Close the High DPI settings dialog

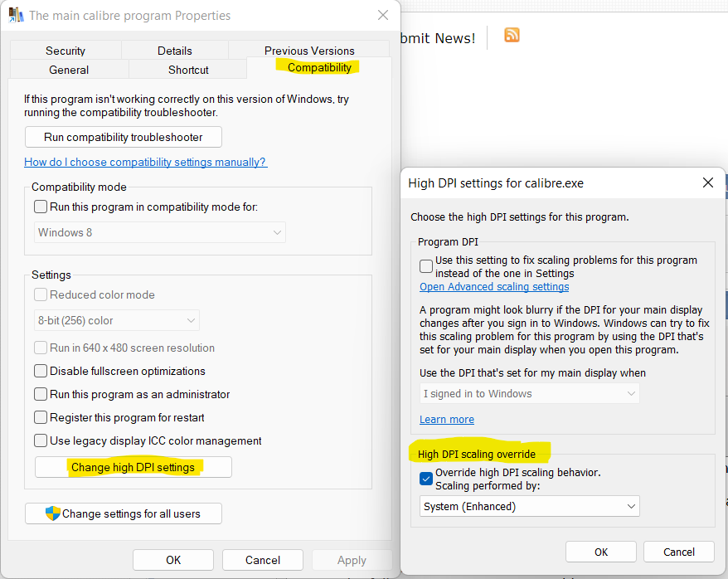[707, 183]
